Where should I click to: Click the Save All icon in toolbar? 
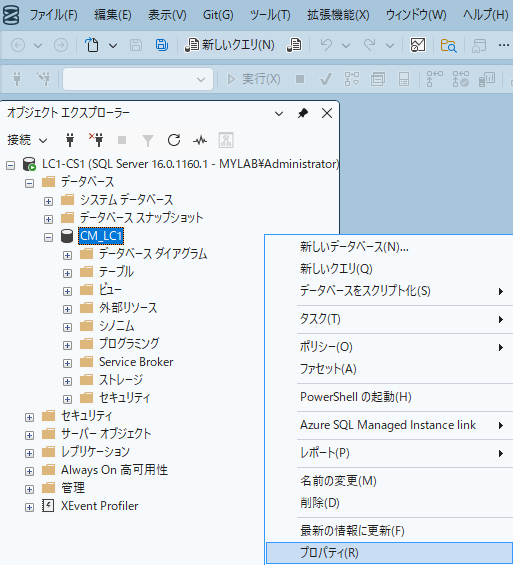pyautogui.click(x=162, y=45)
